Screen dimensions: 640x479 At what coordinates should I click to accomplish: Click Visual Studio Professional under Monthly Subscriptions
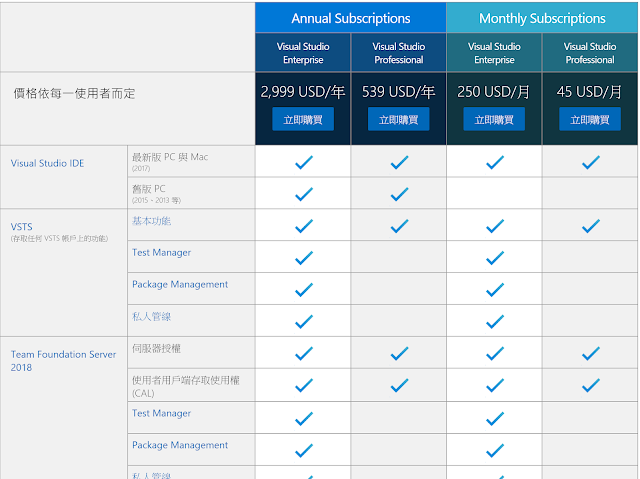tap(590, 53)
